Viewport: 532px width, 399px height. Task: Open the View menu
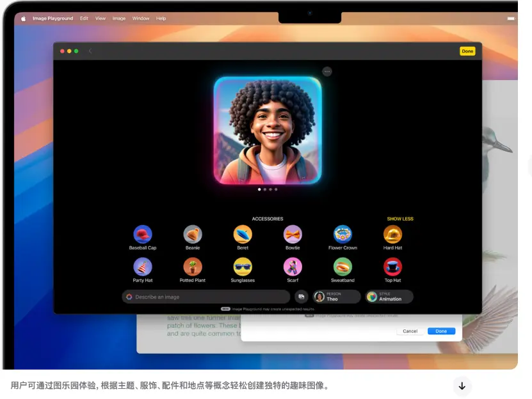click(x=101, y=19)
